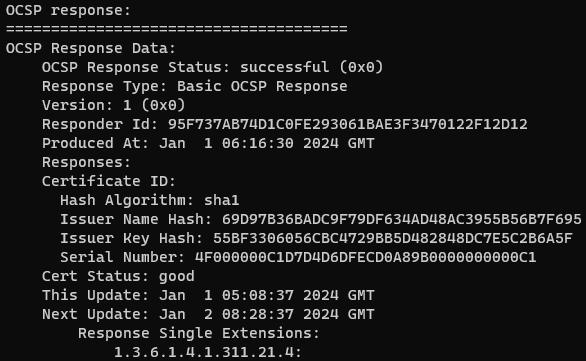Click the Issuer Name Hash value
The width and height of the screenshot is (586, 361).
point(402,219)
